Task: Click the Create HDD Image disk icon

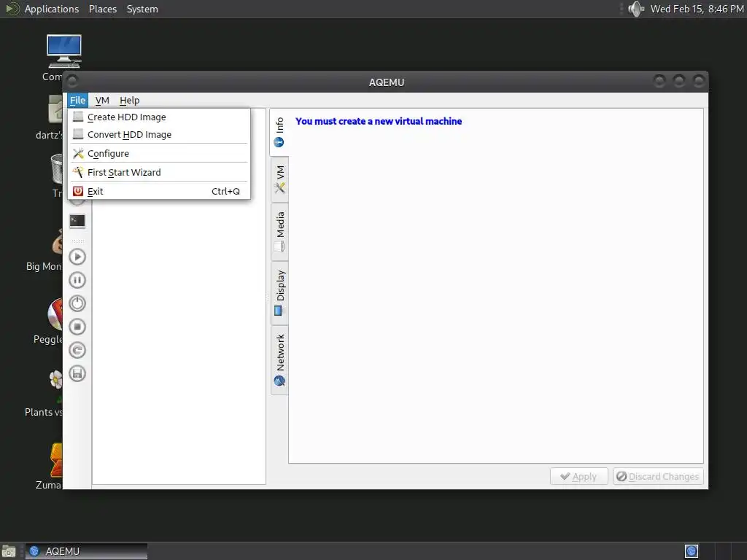Action: point(78,117)
